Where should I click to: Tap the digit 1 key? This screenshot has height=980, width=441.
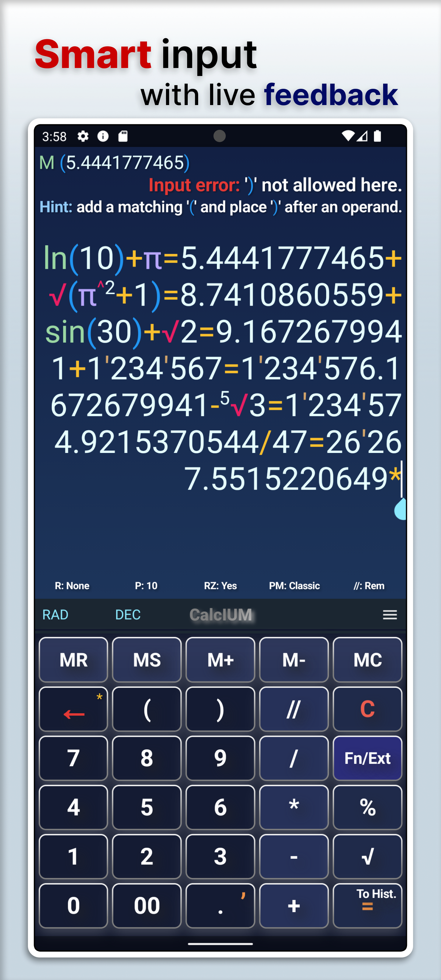point(73,856)
